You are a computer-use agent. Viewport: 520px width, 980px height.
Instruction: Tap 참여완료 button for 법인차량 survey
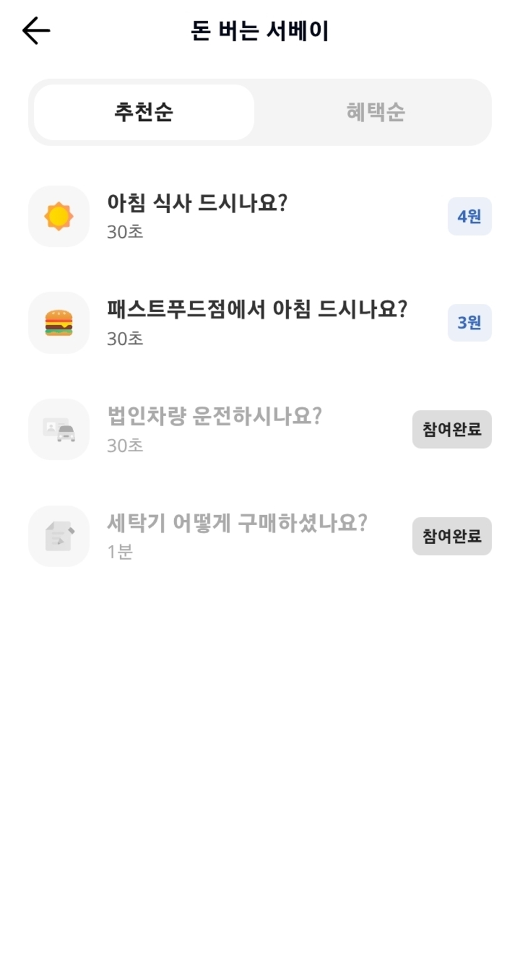[452, 429]
